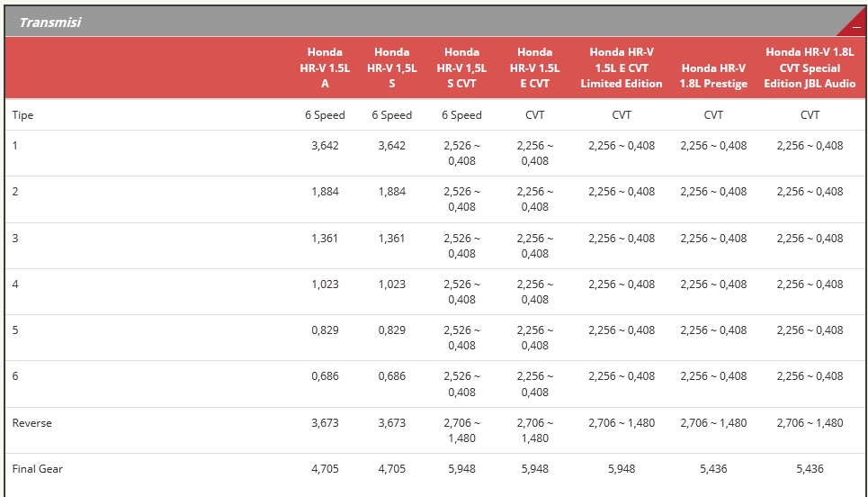
Task: Click 1,023 in HR-V 1,5L S column
Action: (x=392, y=285)
